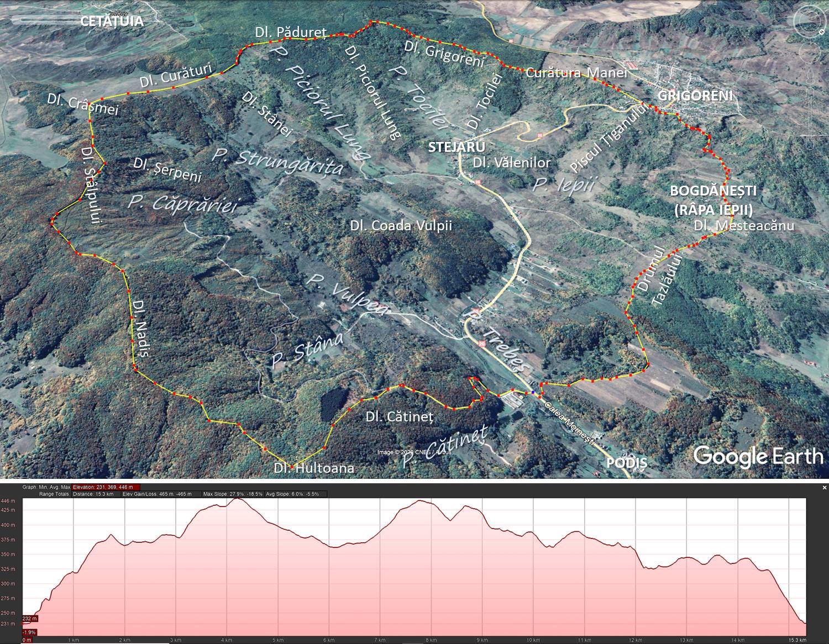Click the PODIȘ place label
The width and height of the screenshot is (829, 644).
point(626,463)
